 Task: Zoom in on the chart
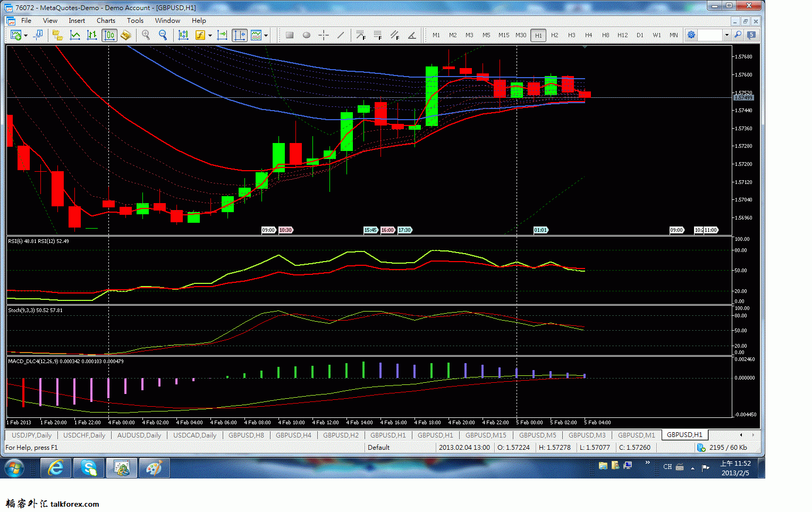(146, 35)
